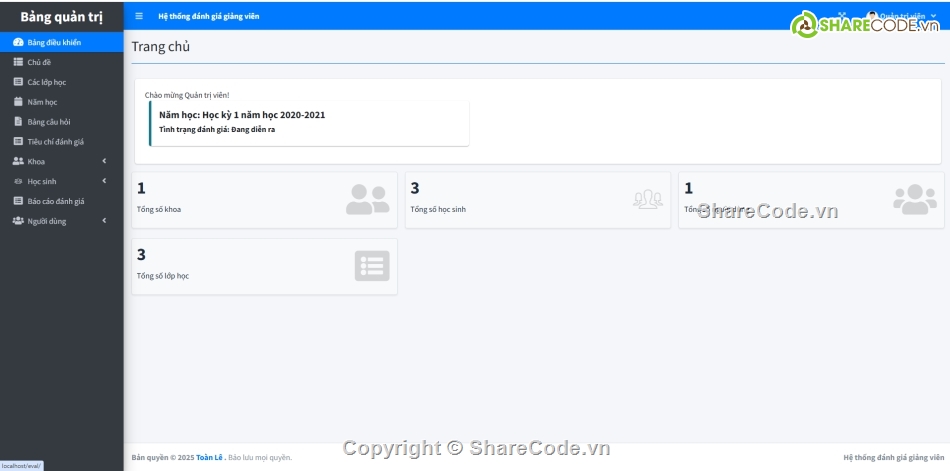Expand the Khoa submenu arrow
This screenshot has width=950, height=471.
(104, 161)
